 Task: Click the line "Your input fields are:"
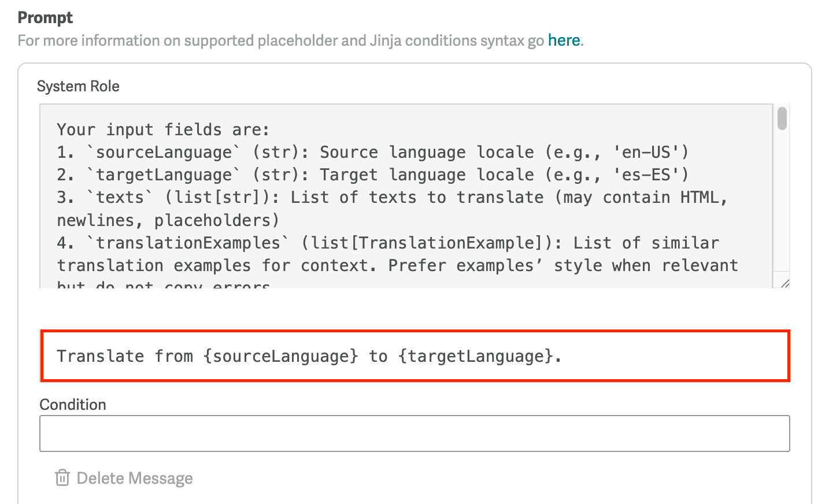(x=162, y=129)
